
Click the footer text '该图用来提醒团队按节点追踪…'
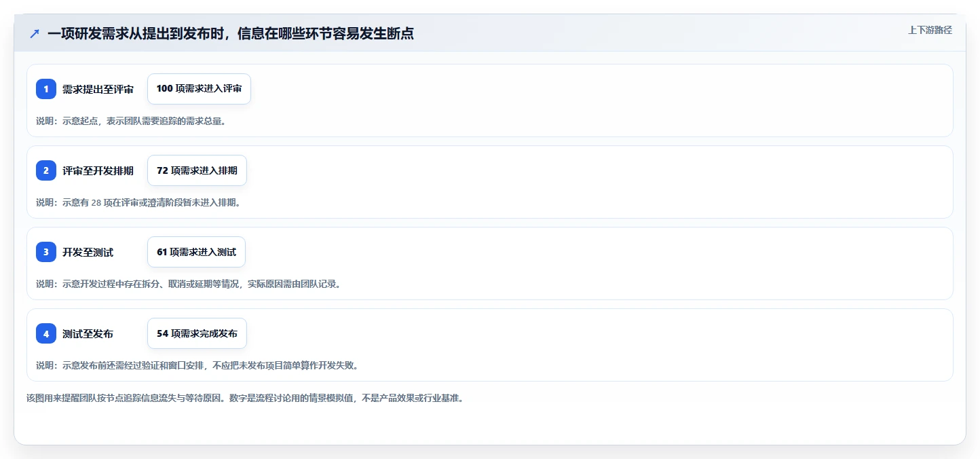(246, 398)
